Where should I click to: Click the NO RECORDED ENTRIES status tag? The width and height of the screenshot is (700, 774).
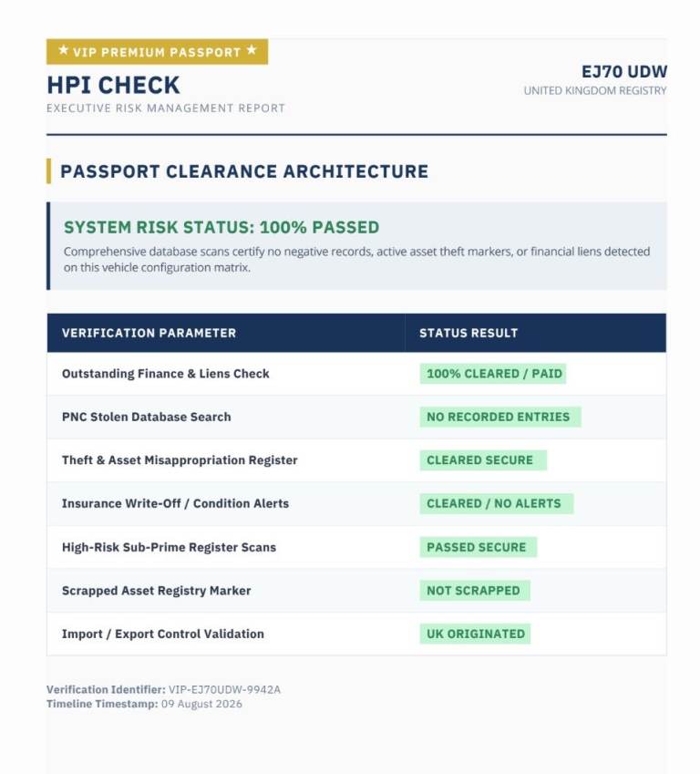point(500,418)
